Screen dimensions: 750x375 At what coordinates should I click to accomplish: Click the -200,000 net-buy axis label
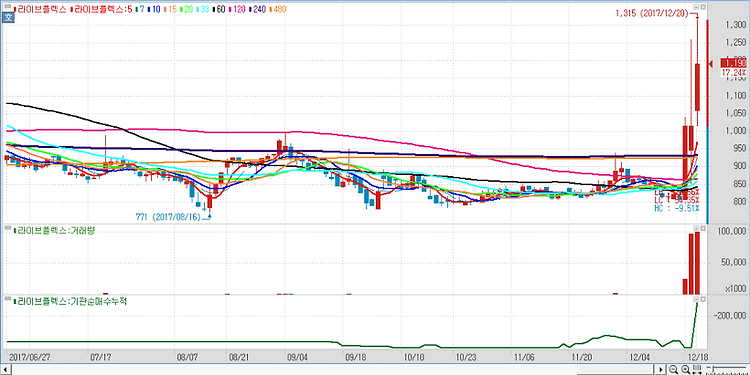click(x=730, y=315)
